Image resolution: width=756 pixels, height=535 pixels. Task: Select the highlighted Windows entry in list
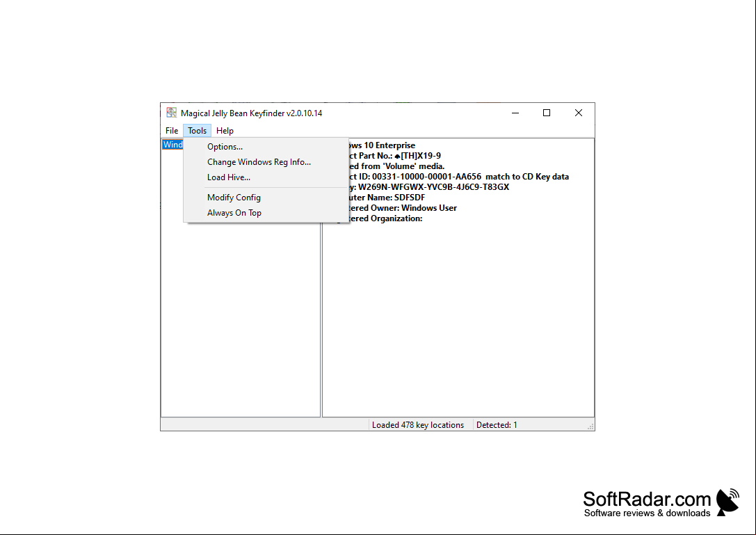coord(172,145)
